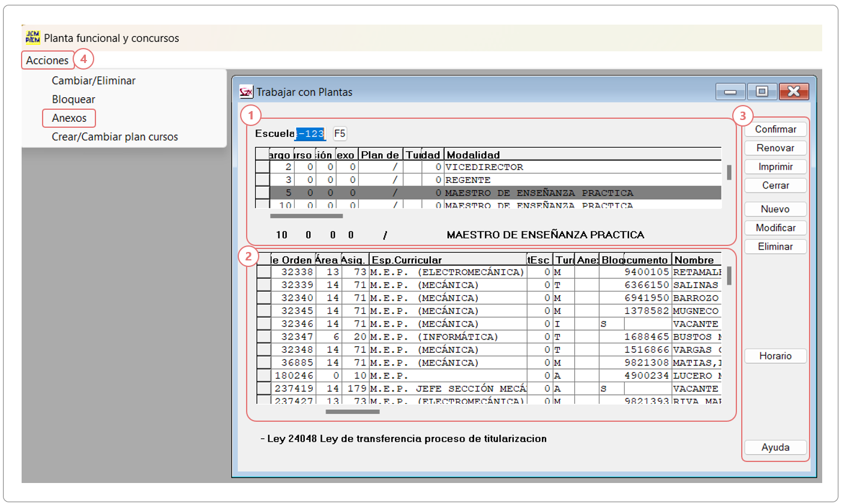Select the highlighted MAESTRO DE ENSEÑANZA PRACTICA row
Image resolution: width=842 pixels, height=504 pixels.
[x=489, y=193]
